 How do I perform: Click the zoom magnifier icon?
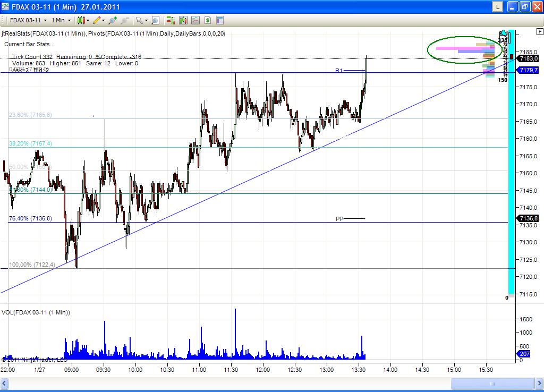[x=155, y=20]
